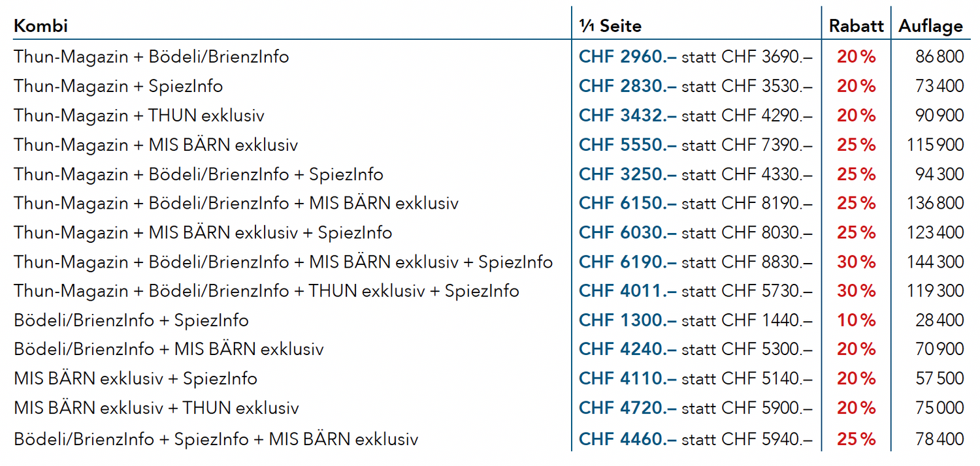Select Thun-Magazin + THUN exklusiv row

(489, 115)
